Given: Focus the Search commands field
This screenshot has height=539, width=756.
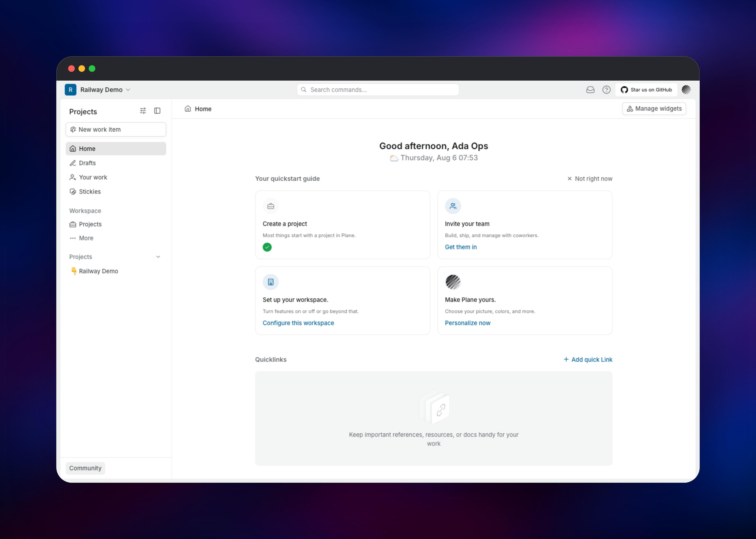Looking at the screenshot, I should coord(378,90).
